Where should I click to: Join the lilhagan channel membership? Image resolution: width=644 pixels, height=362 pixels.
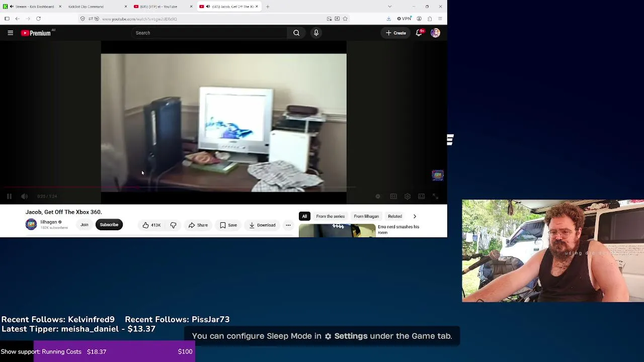[84, 225]
